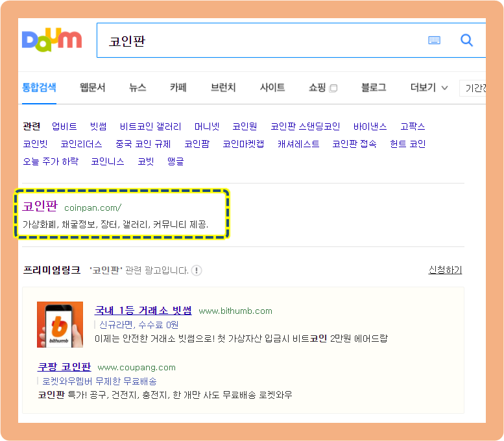
Task: Click related search 땡글
Action: tap(176, 161)
